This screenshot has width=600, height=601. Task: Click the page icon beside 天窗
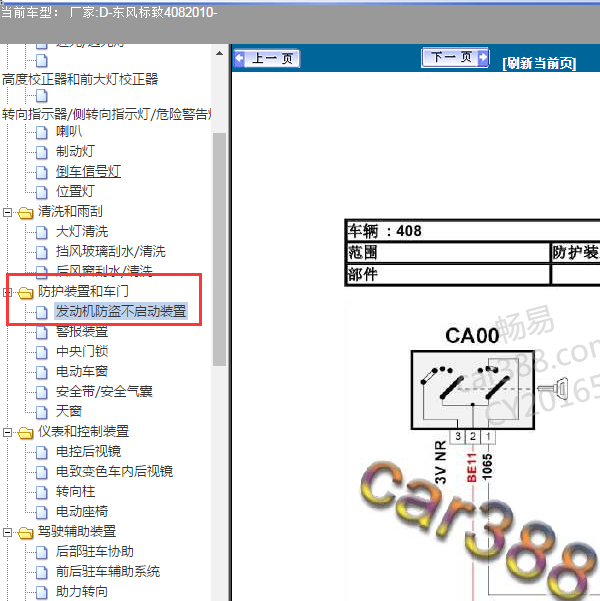click(x=42, y=412)
